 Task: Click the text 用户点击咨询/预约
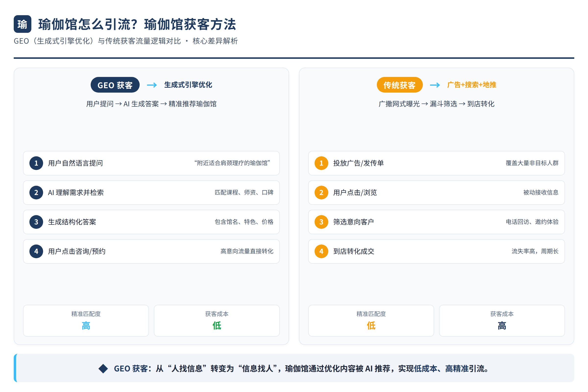click(x=77, y=251)
